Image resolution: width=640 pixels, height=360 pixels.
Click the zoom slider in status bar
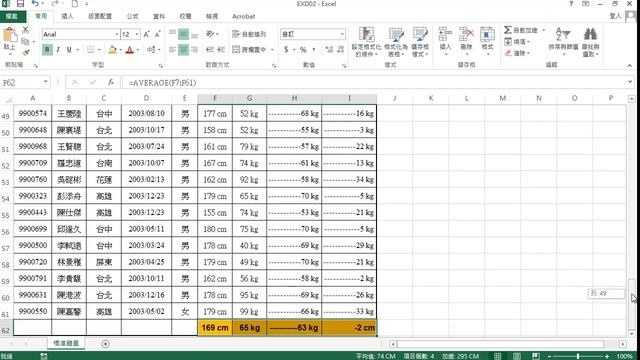point(578,356)
